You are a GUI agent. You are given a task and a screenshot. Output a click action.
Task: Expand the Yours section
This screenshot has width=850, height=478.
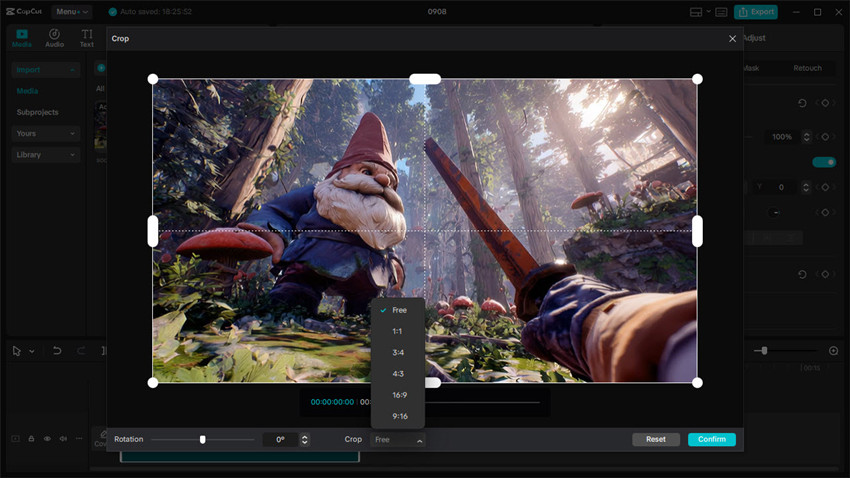point(46,133)
